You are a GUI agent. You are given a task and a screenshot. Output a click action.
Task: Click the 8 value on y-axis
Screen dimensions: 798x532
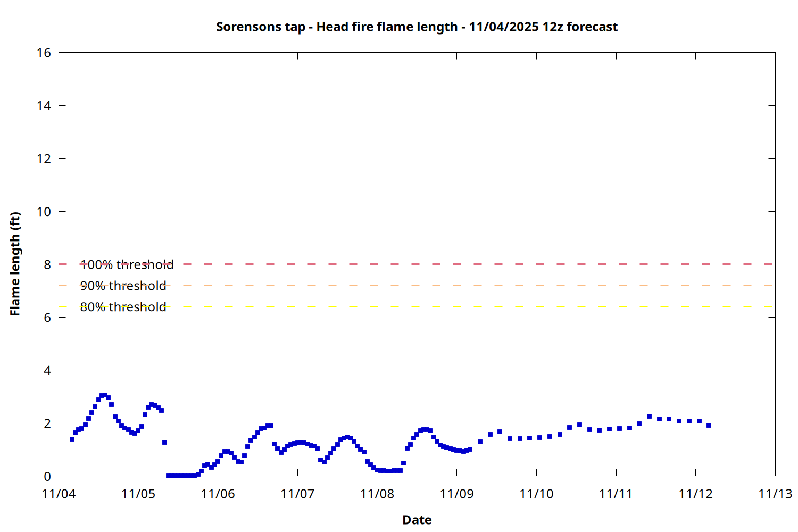point(47,264)
